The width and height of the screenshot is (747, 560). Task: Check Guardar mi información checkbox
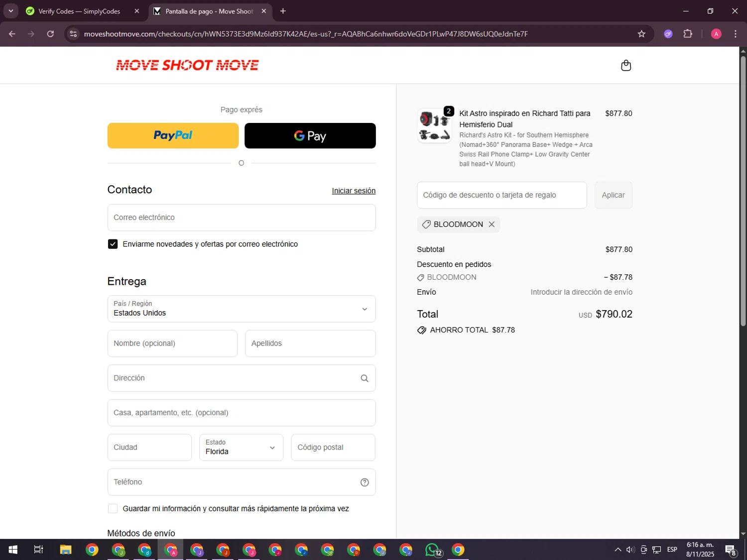[x=113, y=509]
